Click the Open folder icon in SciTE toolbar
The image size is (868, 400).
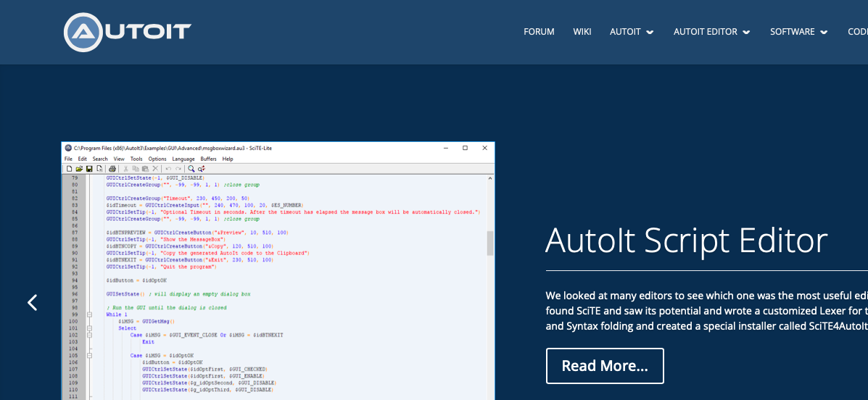pos(79,169)
